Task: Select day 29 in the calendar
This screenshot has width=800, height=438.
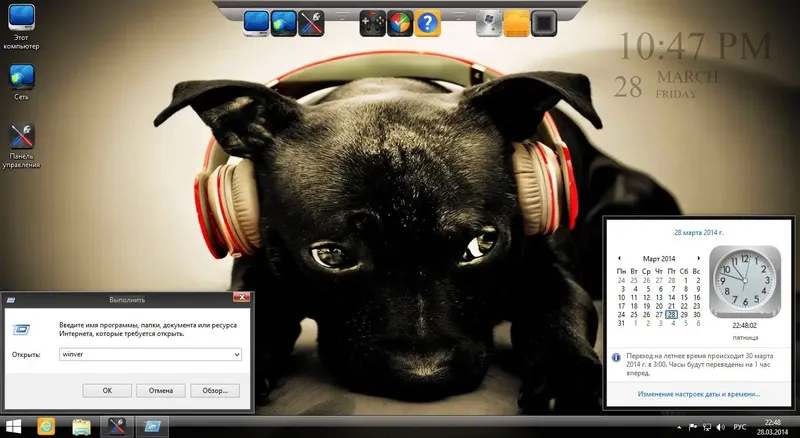Action: click(684, 314)
